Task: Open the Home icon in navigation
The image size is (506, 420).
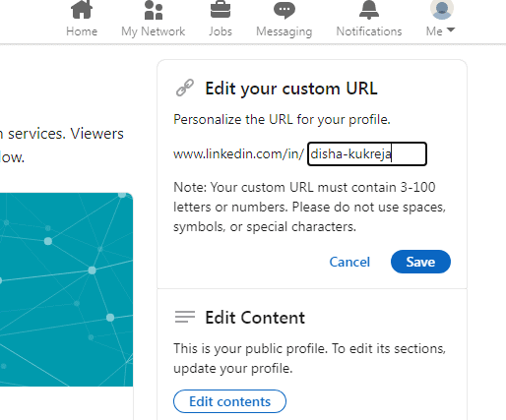Action: click(82, 9)
